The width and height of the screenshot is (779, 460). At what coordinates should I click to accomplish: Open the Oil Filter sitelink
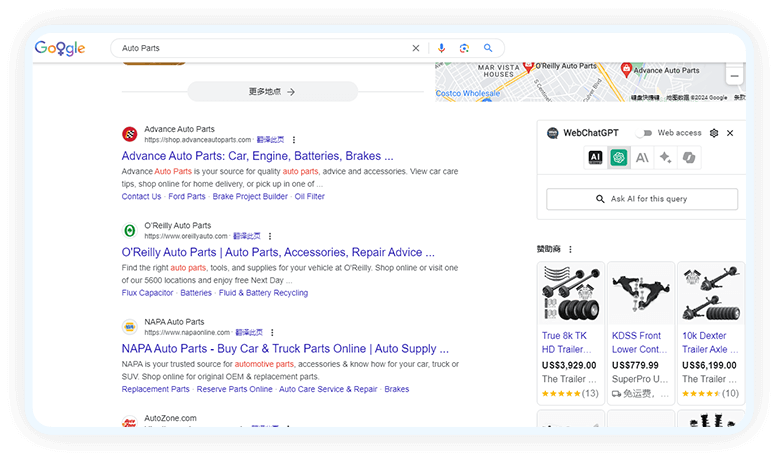(x=310, y=197)
